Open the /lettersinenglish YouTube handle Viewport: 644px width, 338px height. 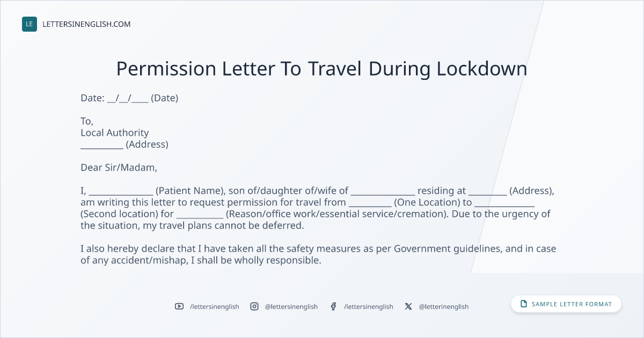coord(215,306)
